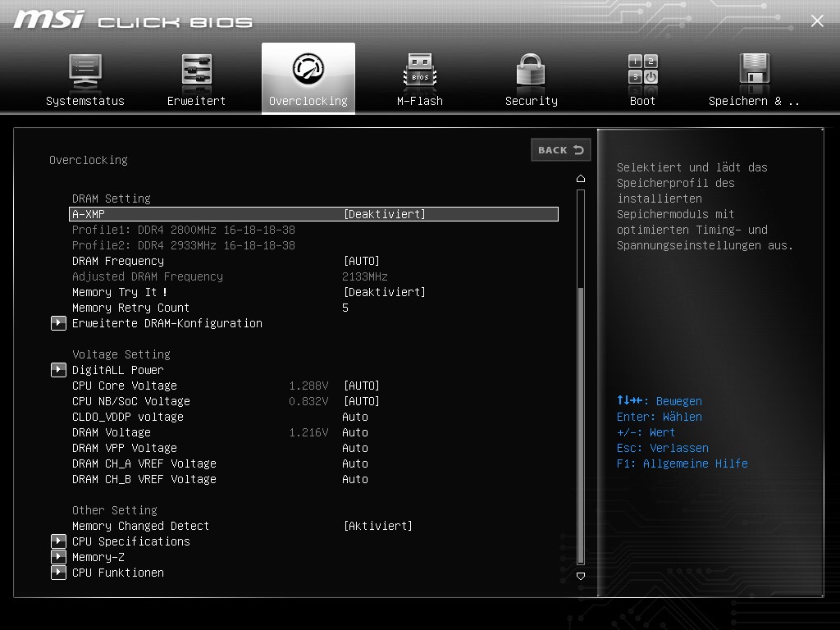Viewport: 840px width, 630px height.
Task: Select Profile1: DDR4 2800MHz row
Action: (184, 230)
